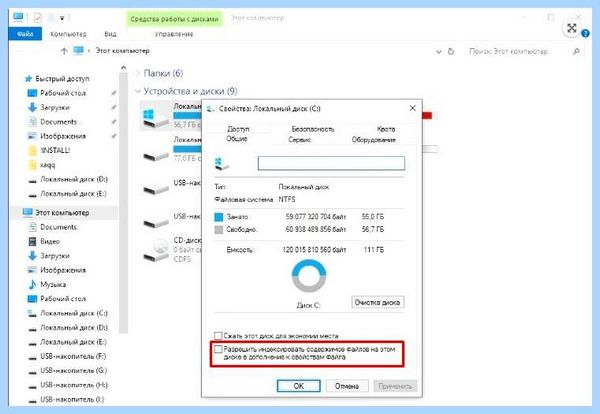Screen dimensions: 600x414
Task: Switch to the Security tab in properties
Action: pyautogui.click(x=313, y=129)
